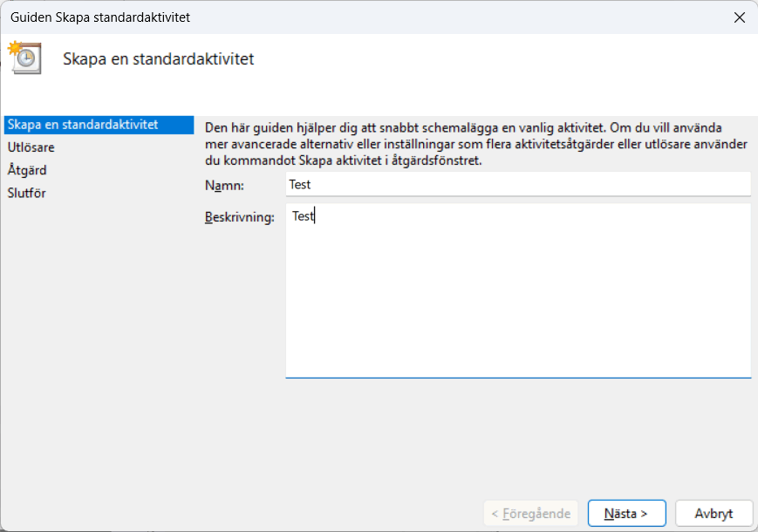Open the Åtgärd step in sidebar
Image resolution: width=758 pixels, height=532 pixels.
tap(27, 170)
